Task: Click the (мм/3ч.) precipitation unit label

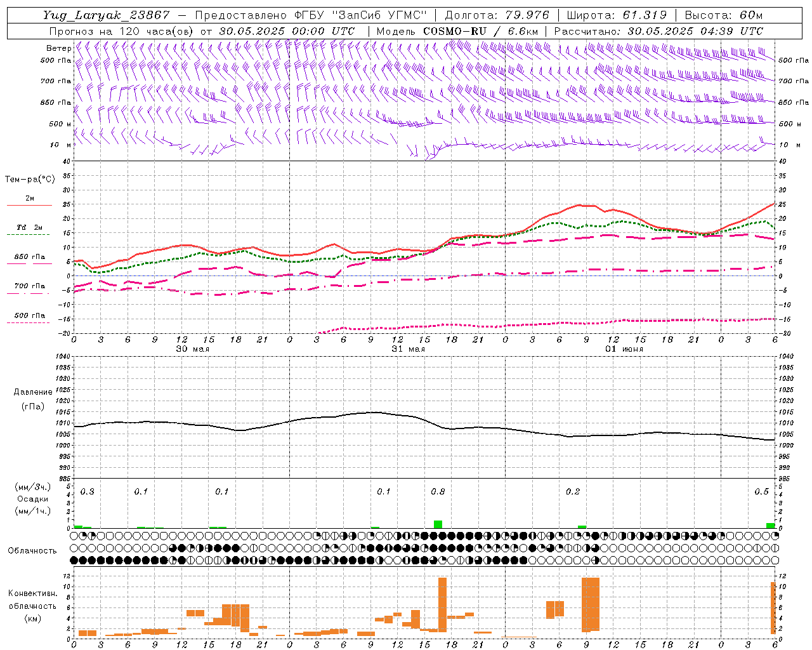Action: [32, 487]
